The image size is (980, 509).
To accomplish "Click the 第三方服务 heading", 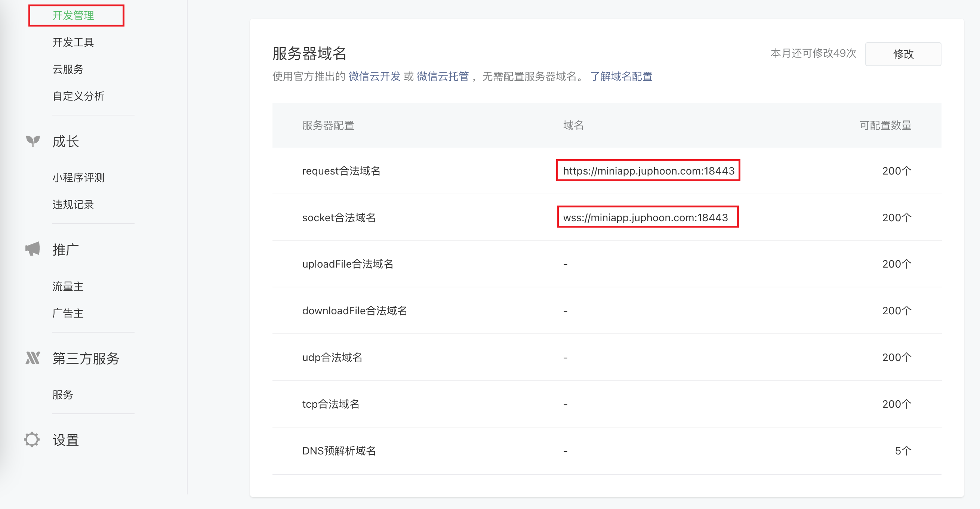I will click(x=86, y=358).
